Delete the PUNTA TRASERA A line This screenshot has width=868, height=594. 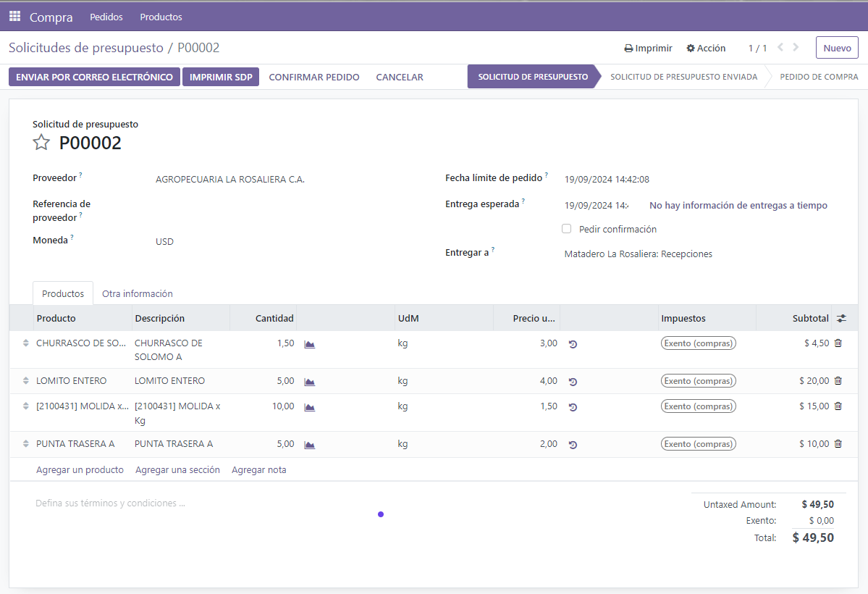pos(838,444)
